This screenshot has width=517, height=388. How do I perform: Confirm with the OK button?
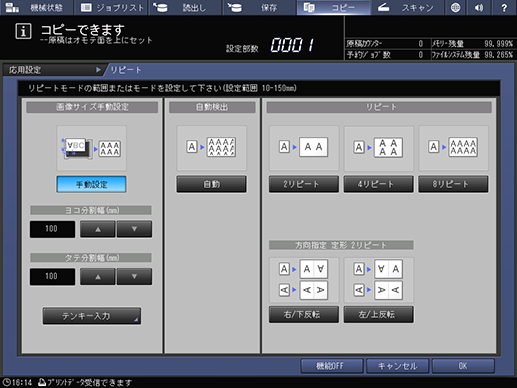click(463, 366)
